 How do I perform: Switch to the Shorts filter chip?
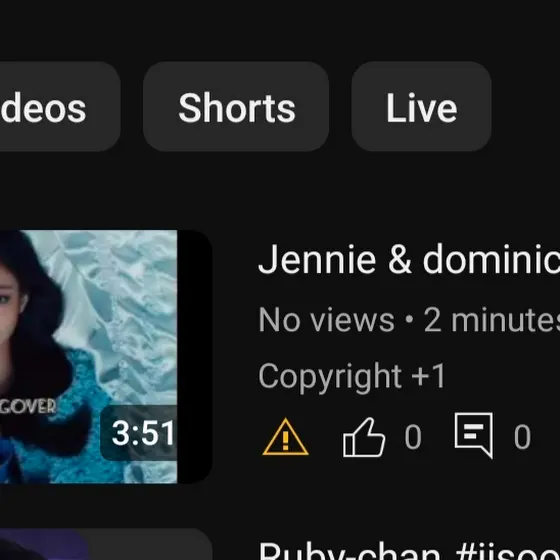pos(236,106)
